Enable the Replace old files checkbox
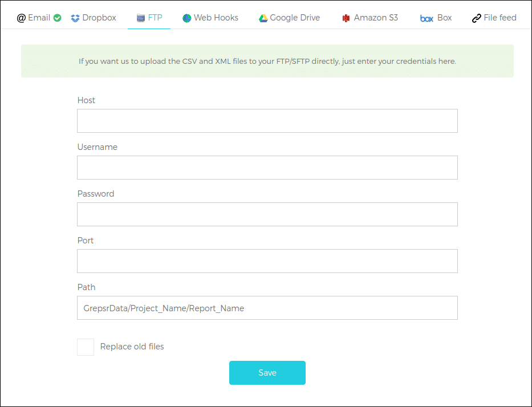The height and width of the screenshot is (407, 532). 86,347
